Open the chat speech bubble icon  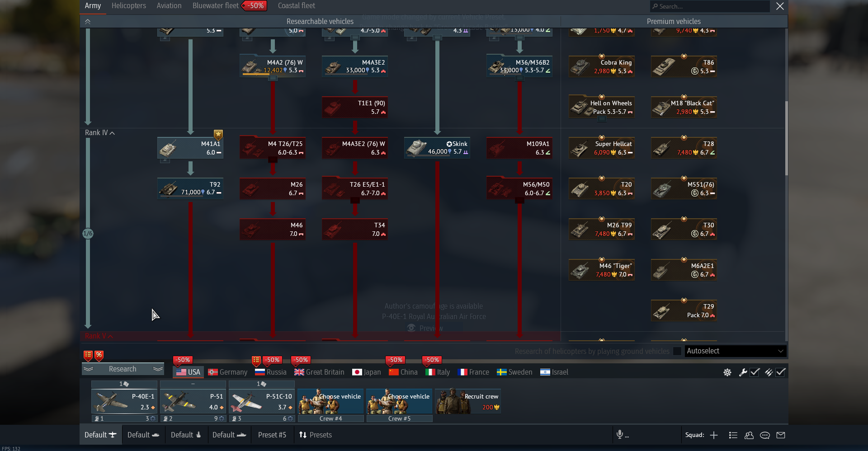[765, 435]
